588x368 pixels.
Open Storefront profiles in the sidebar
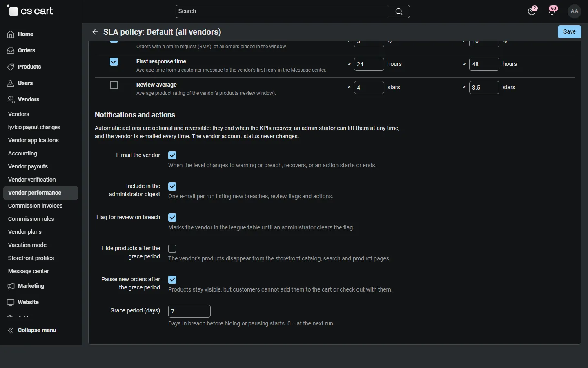coord(31,258)
